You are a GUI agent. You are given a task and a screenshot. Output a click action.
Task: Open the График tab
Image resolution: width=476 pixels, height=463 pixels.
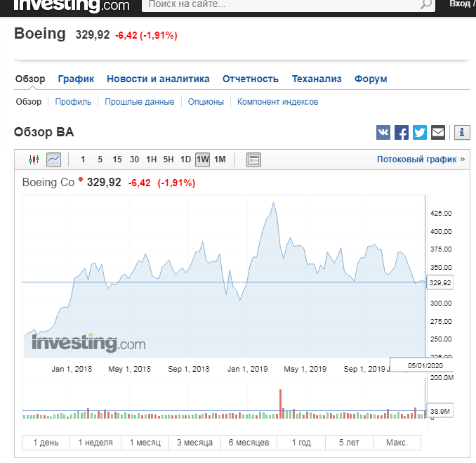76,79
